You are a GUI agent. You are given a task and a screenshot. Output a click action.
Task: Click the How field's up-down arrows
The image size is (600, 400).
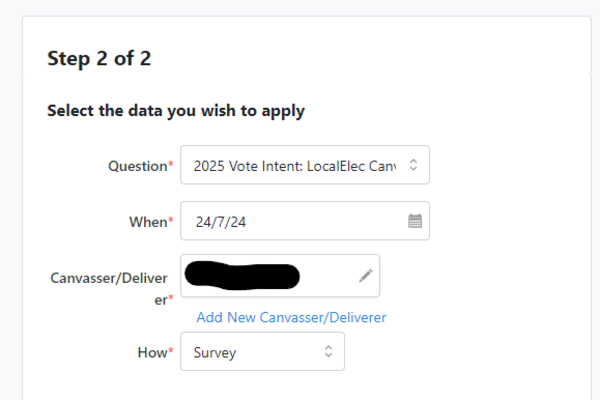point(329,352)
